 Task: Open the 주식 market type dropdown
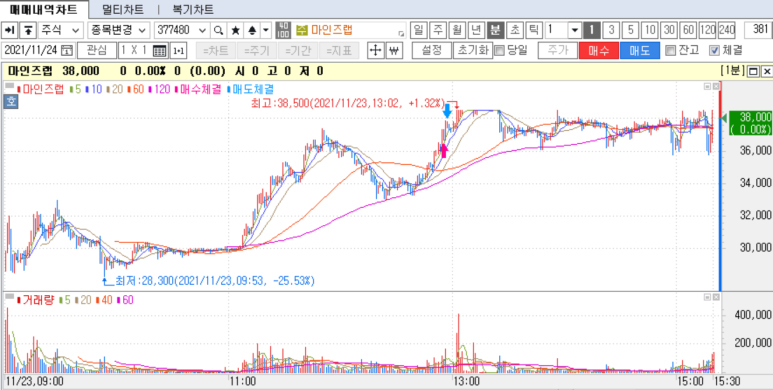pos(61,30)
